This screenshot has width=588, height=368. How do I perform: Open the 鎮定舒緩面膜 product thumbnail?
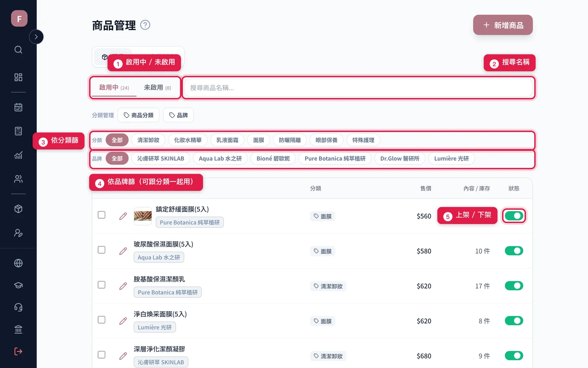pos(143,216)
